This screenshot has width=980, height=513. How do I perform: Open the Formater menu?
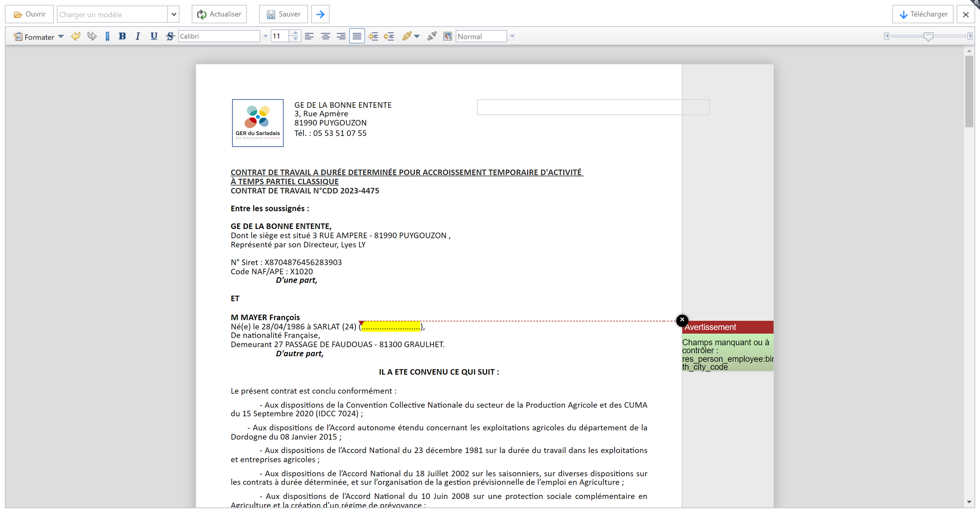point(34,36)
